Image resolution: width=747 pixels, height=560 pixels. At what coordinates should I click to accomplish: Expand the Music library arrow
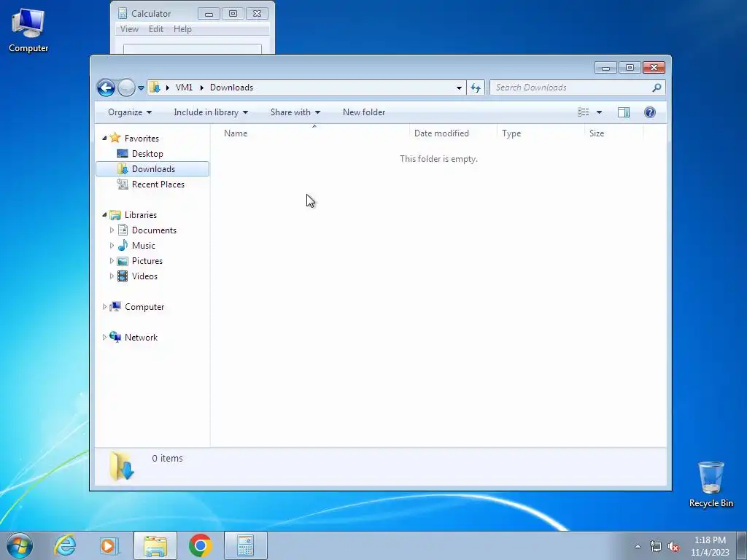(112, 246)
